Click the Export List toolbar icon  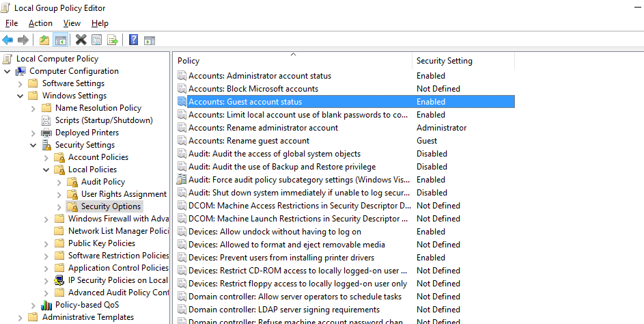(x=113, y=40)
